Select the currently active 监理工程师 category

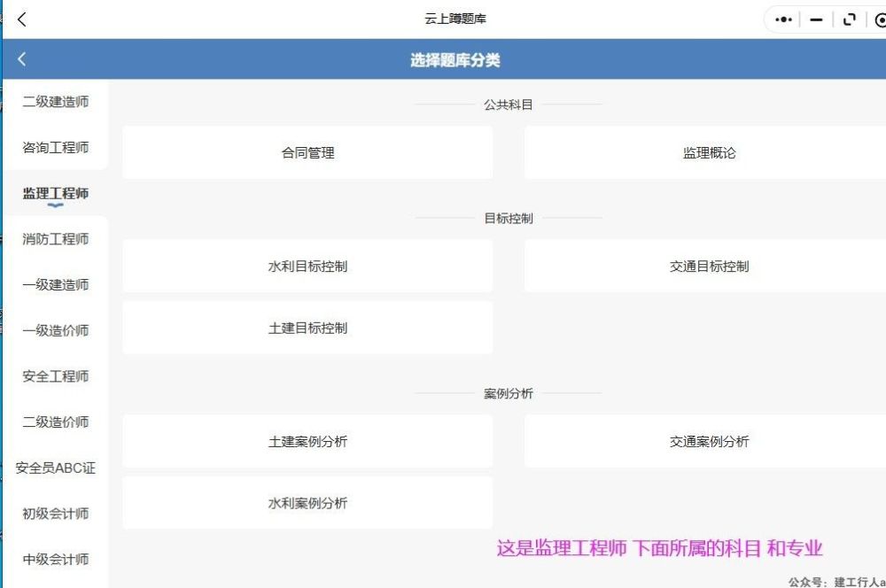tap(55, 194)
